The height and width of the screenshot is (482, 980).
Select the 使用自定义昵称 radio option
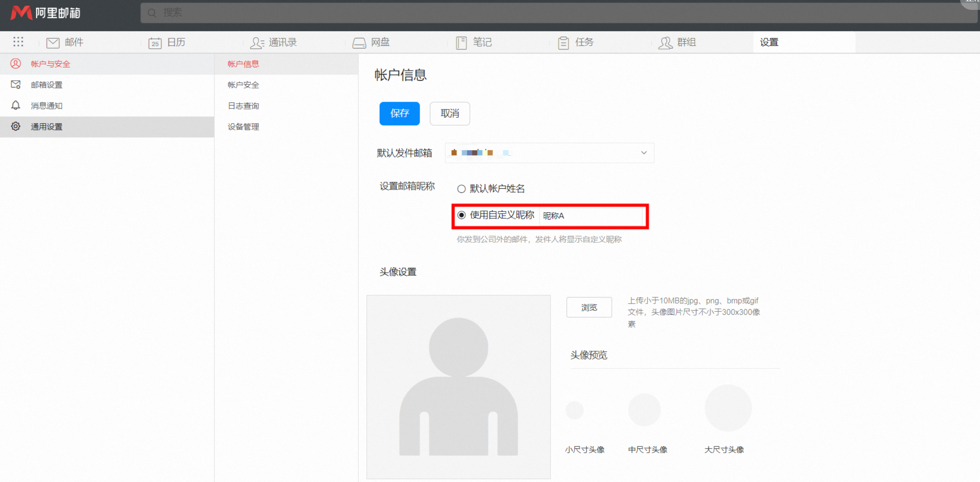[x=461, y=215]
